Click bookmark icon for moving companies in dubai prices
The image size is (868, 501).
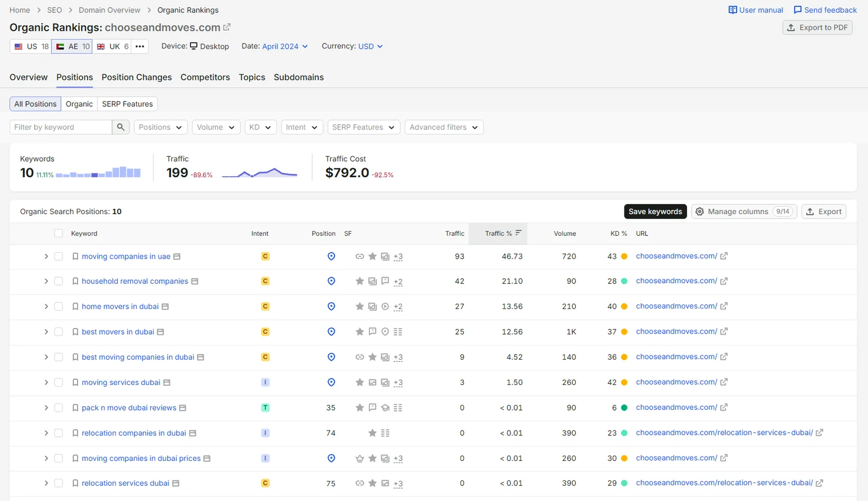tap(75, 459)
